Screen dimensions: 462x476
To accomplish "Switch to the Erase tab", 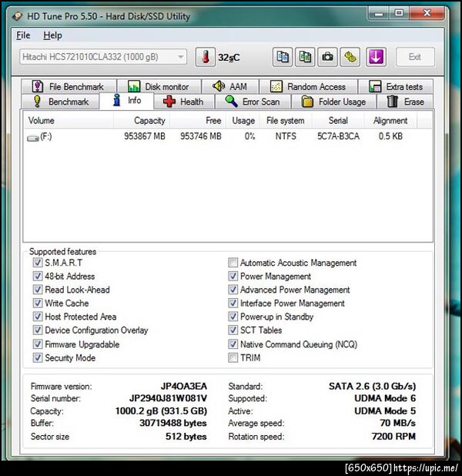I will (405, 102).
